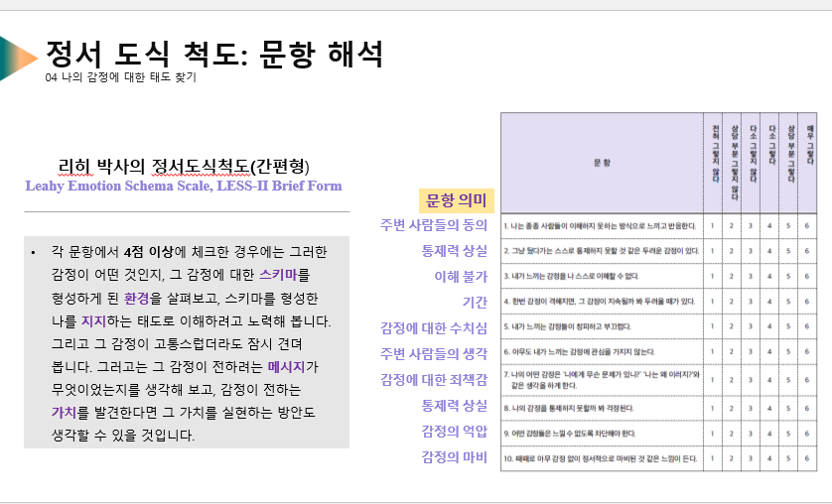This screenshot has width=832, height=504.
Task: Select Leahy Emotion Schema Scale, LESS-II Brief Form line
Action: (184, 186)
